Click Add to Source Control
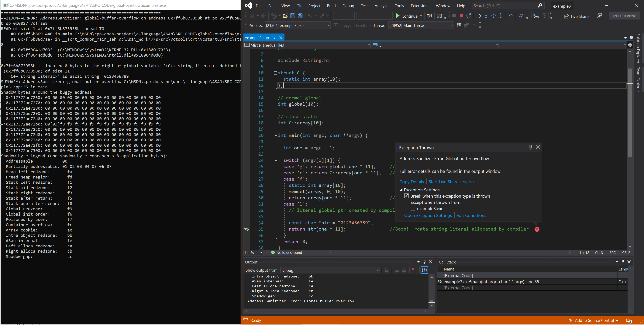 point(594,320)
